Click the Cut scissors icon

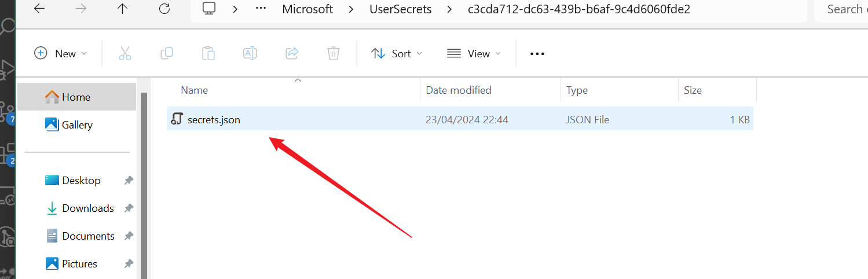pyautogui.click(x=125, y=53)
